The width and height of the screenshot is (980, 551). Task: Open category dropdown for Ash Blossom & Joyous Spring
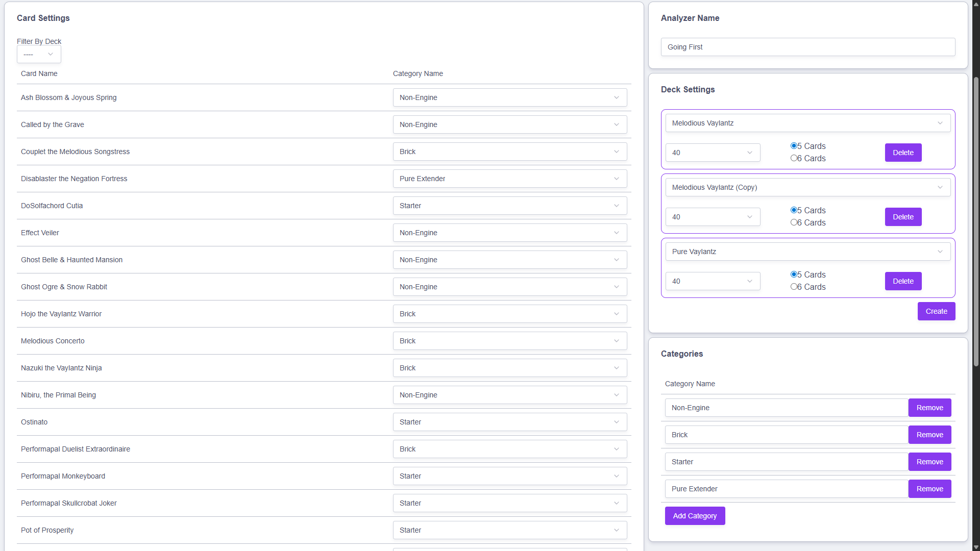510,97
